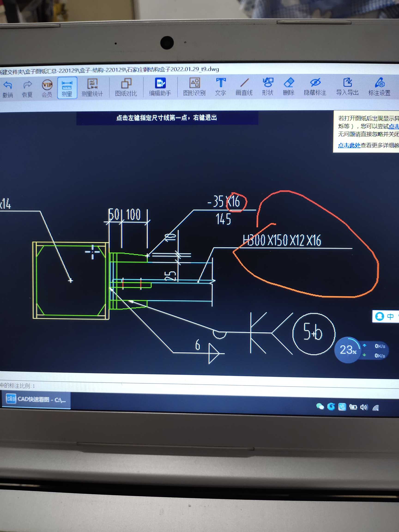Click the blue instruction prompt bar
Viewport: 399px width, 532px height.
click(x=167, y=118)
